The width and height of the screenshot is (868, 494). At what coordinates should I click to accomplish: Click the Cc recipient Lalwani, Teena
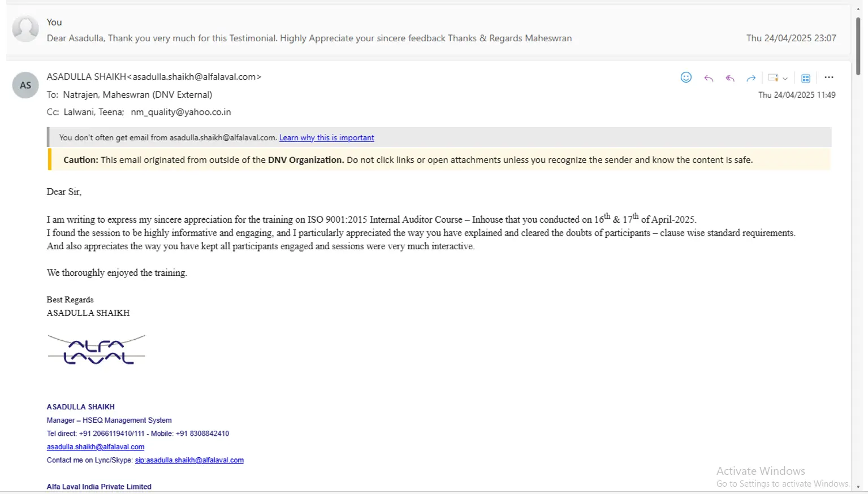pyautogui.click(x=93, y=112)
